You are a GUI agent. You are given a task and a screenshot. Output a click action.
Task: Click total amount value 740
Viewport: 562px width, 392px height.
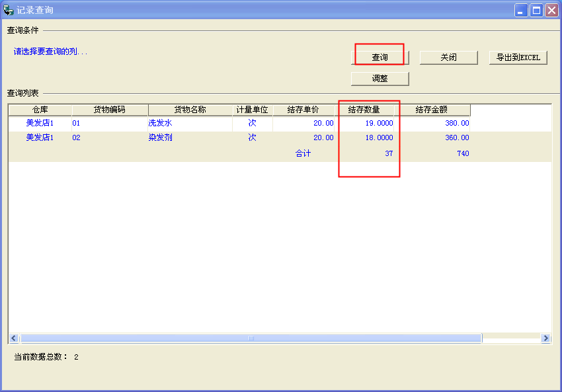[463, 153]
